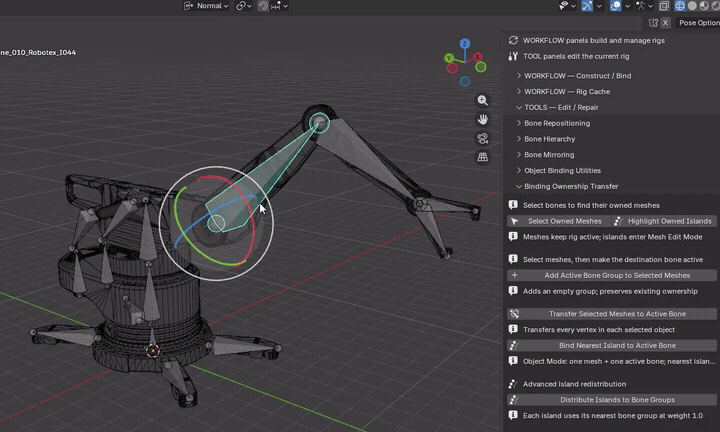Open the Normal transform orientation dropdown
720x432 pixels.
click(206, 6)
